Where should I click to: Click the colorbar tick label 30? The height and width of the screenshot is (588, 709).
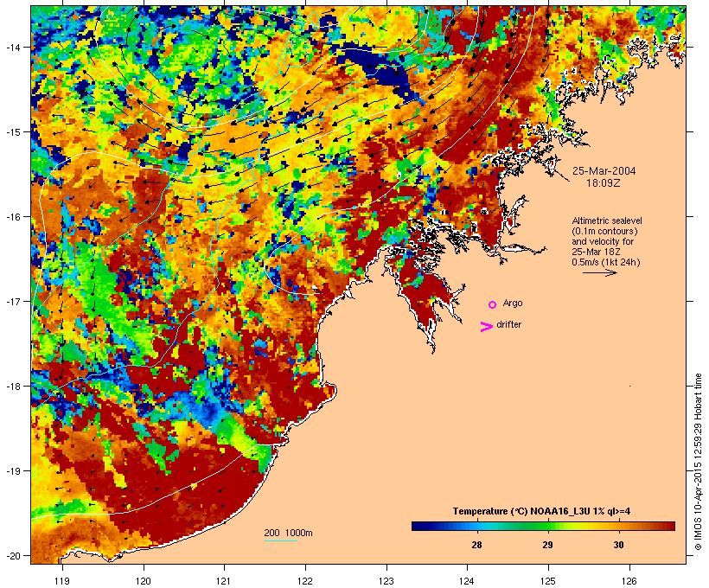tap(618, 545)
